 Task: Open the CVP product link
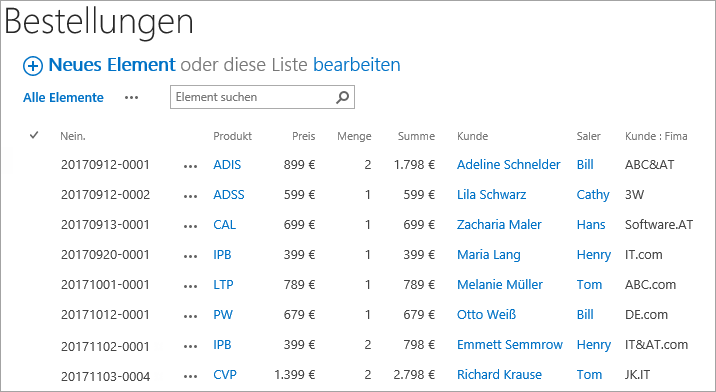pos(225,375)
